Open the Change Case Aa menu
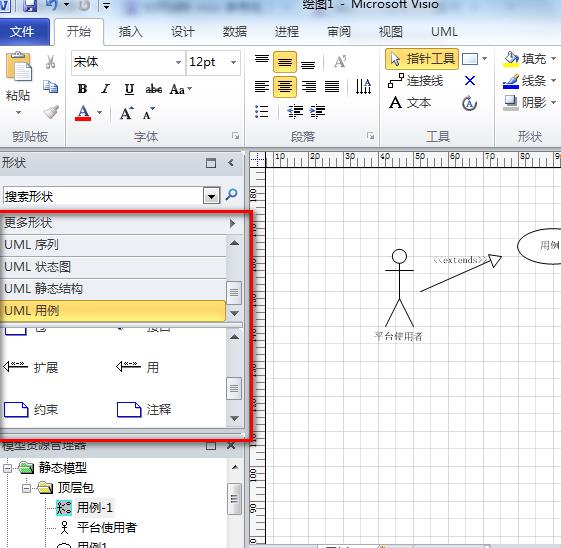Viewport: 561px width, 548px height. 181,89
